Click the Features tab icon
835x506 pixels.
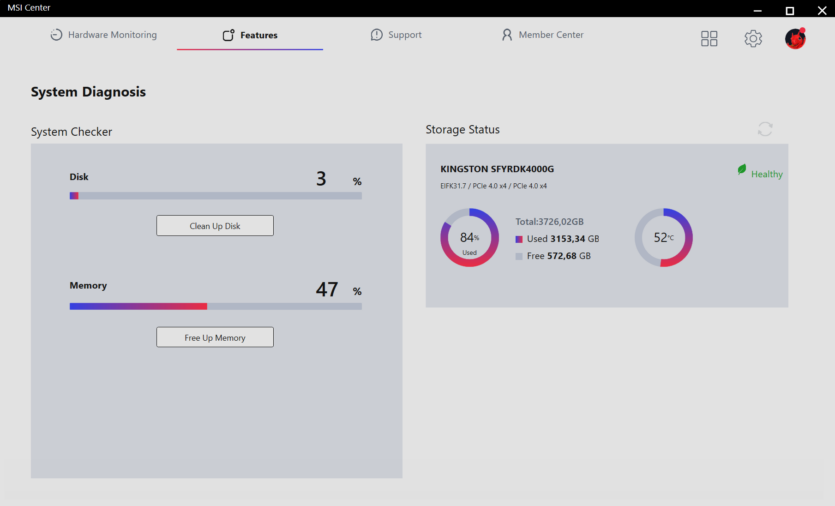[x=228, y=35]
